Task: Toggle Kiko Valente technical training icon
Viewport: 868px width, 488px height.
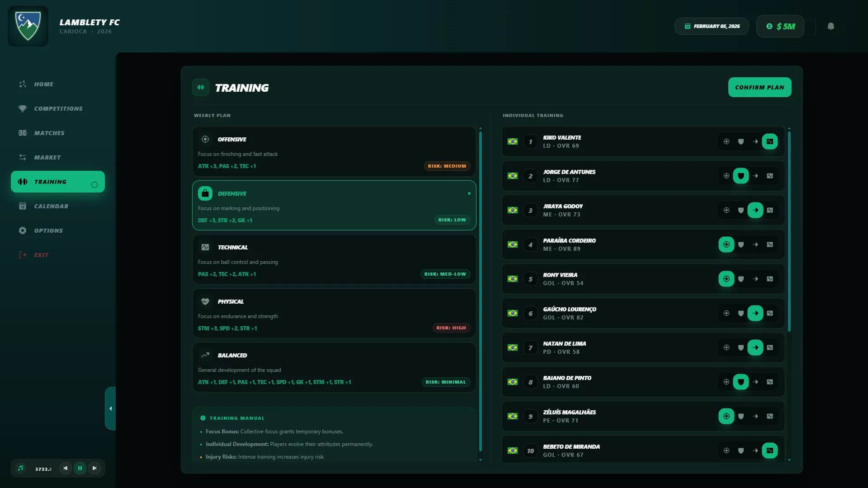Action: [770, 141]
